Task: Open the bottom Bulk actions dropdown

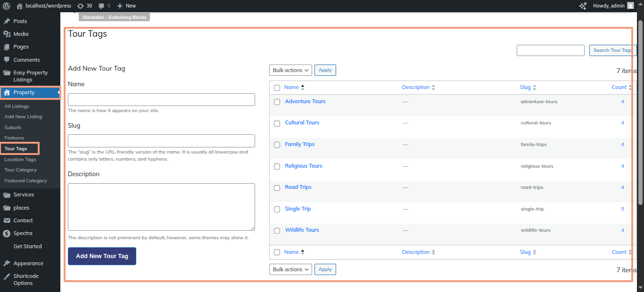Action: (290, 269)
